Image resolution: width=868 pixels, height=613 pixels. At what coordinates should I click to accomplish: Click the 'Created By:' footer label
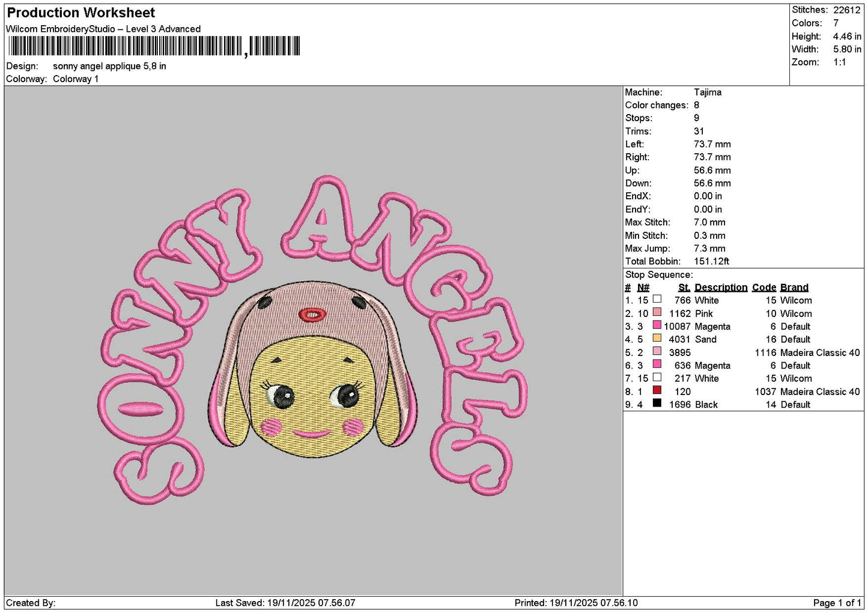tap(31, 603)
